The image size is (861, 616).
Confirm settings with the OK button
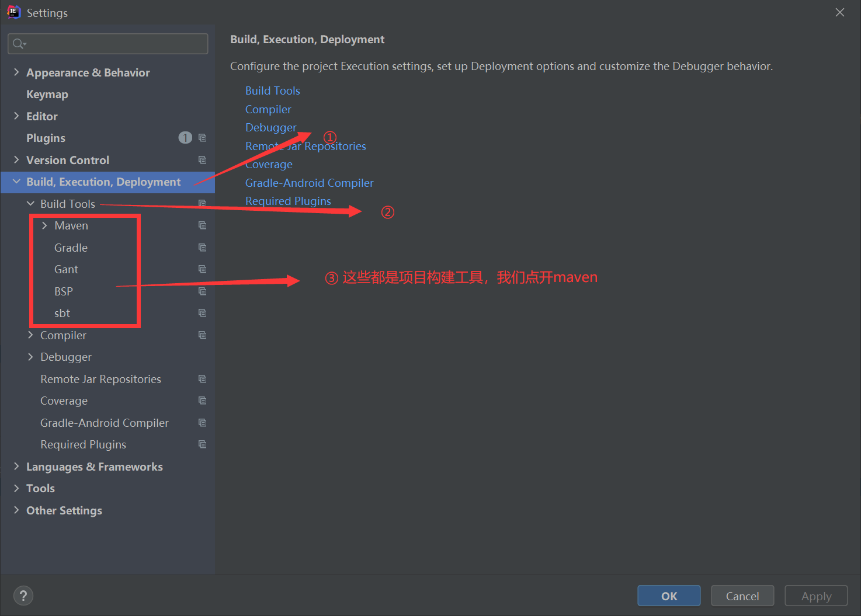coord(669,596)
